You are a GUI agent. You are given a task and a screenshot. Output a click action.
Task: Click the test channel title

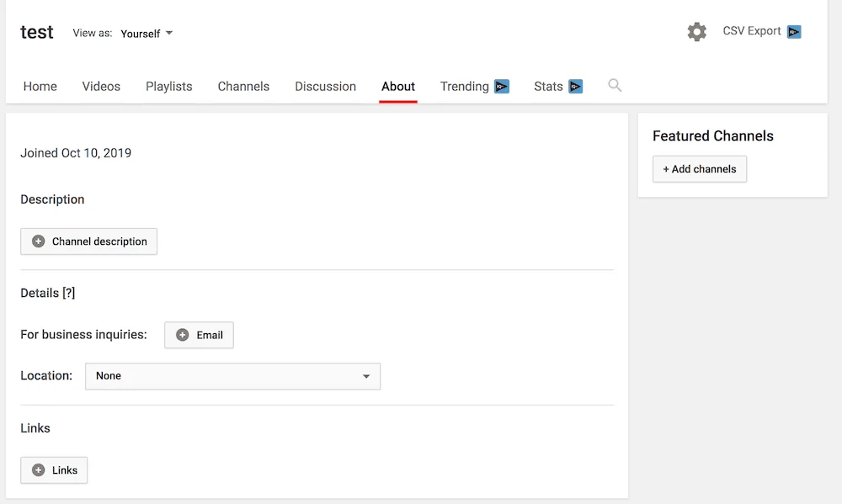point(37,32)
